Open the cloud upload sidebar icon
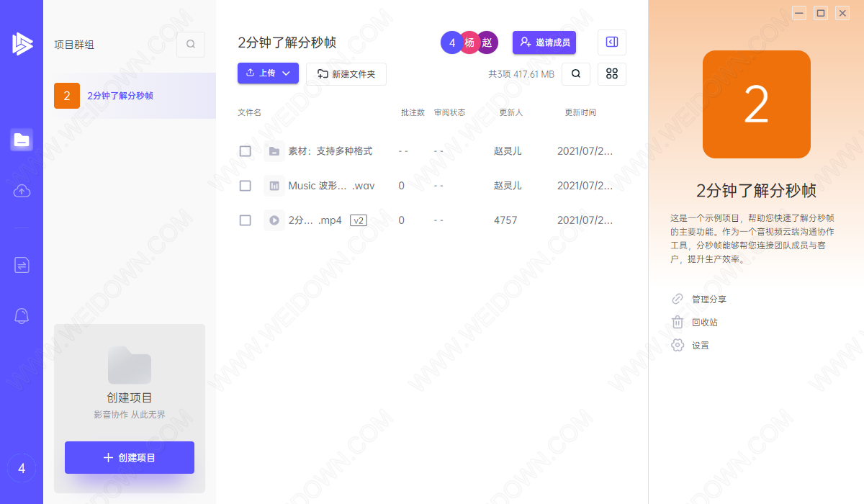Screen dimensions: 864x504 coord(22,191)
